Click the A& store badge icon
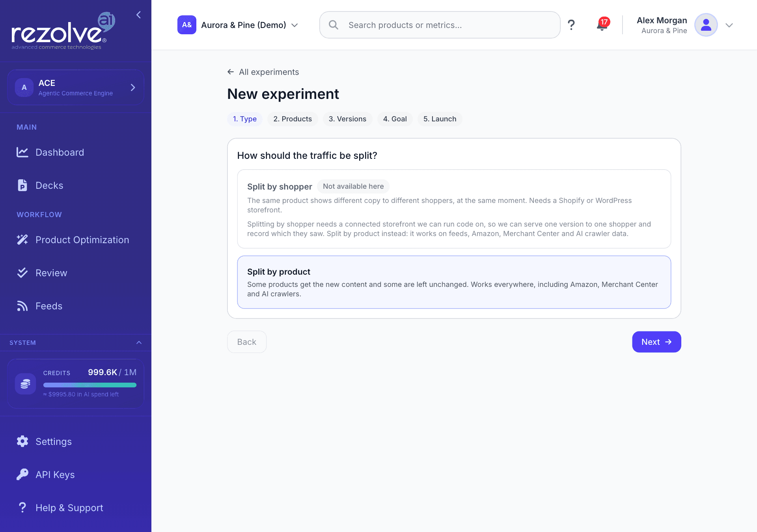 coord(187,25)
